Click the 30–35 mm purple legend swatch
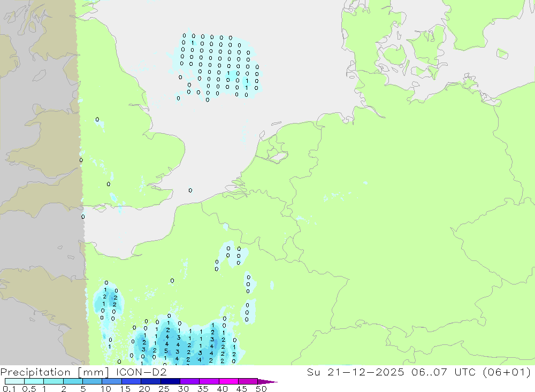 pos(190,381)
